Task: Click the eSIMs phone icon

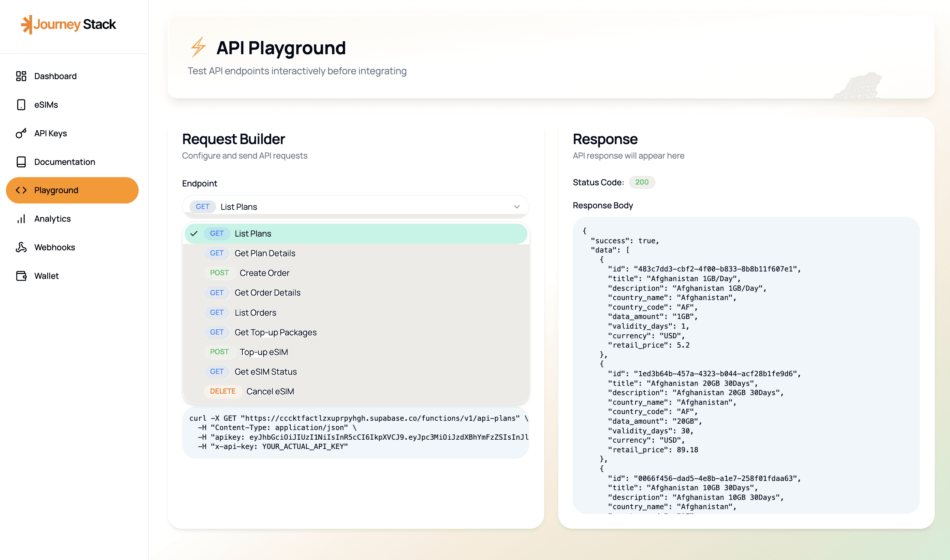Action: point(21,105)
